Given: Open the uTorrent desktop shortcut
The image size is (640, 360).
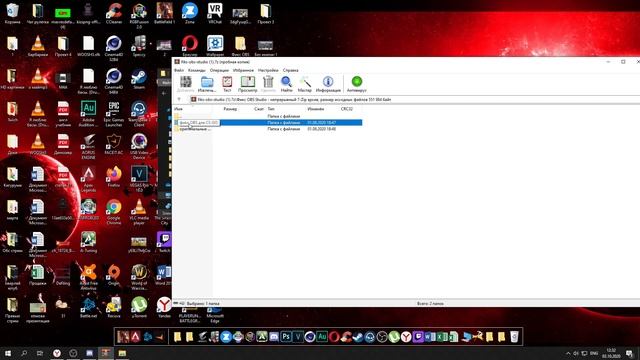Looking at the screenshot, I should [x=139, y=307].
